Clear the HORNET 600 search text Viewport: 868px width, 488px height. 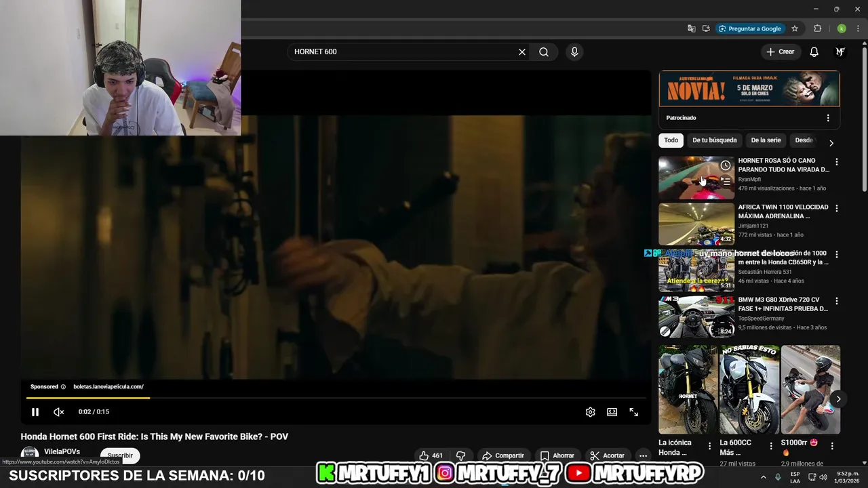pyautogui.click(x=522, y=52)
